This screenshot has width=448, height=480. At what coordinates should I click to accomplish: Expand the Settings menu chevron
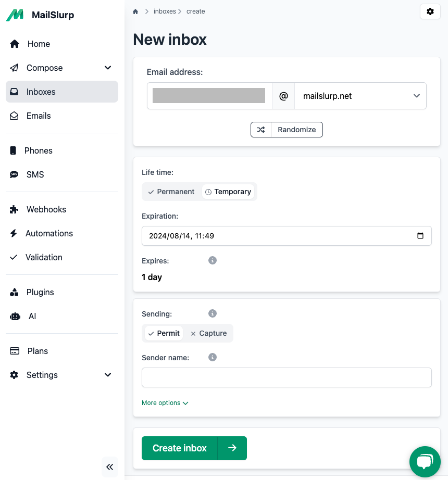click(x=108, y=375)
